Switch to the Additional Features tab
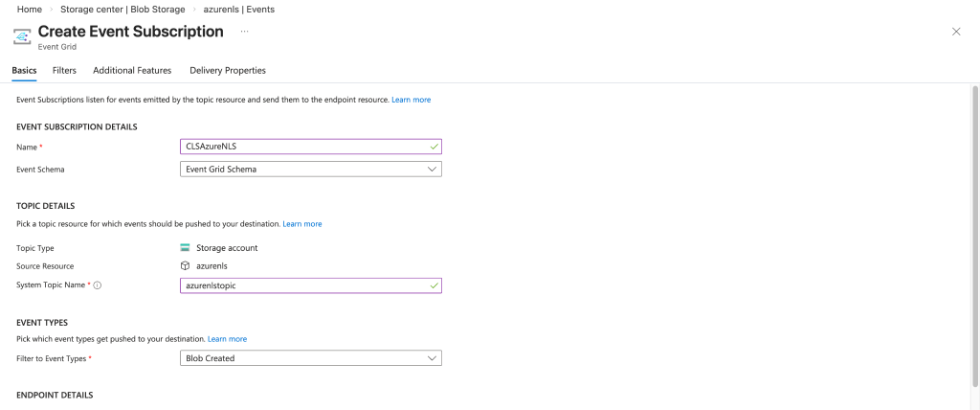 [x=132, y=71]
